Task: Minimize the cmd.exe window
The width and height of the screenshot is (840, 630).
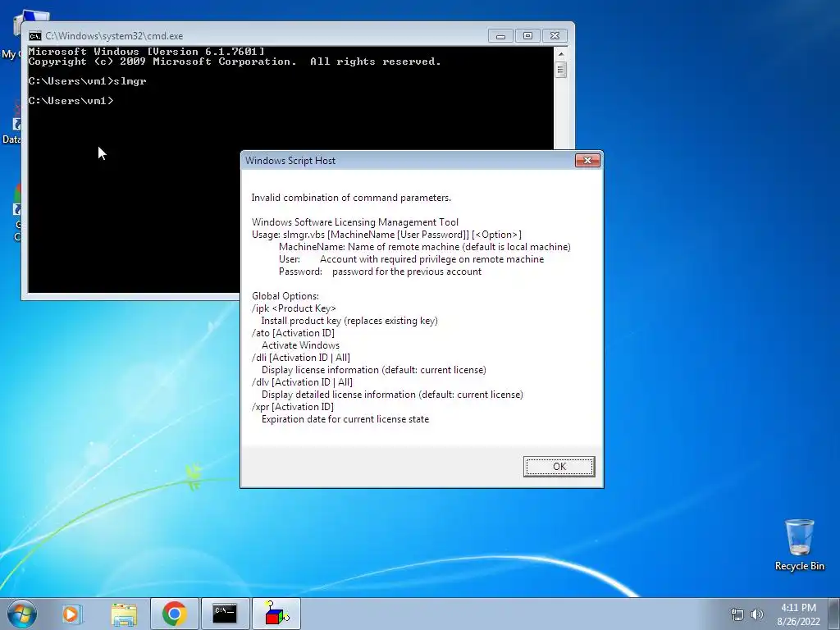Action: pyautogui.click(x=500, y=36)
